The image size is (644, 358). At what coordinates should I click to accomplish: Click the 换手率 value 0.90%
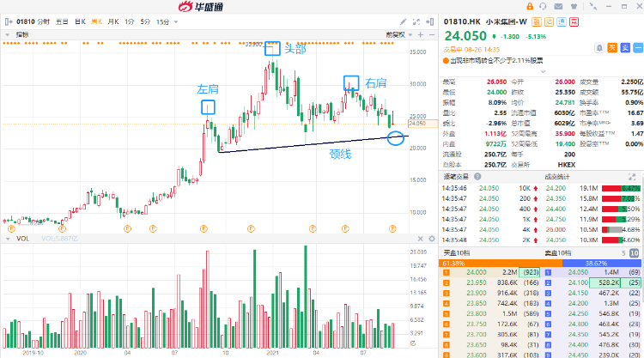click(635, 103)
